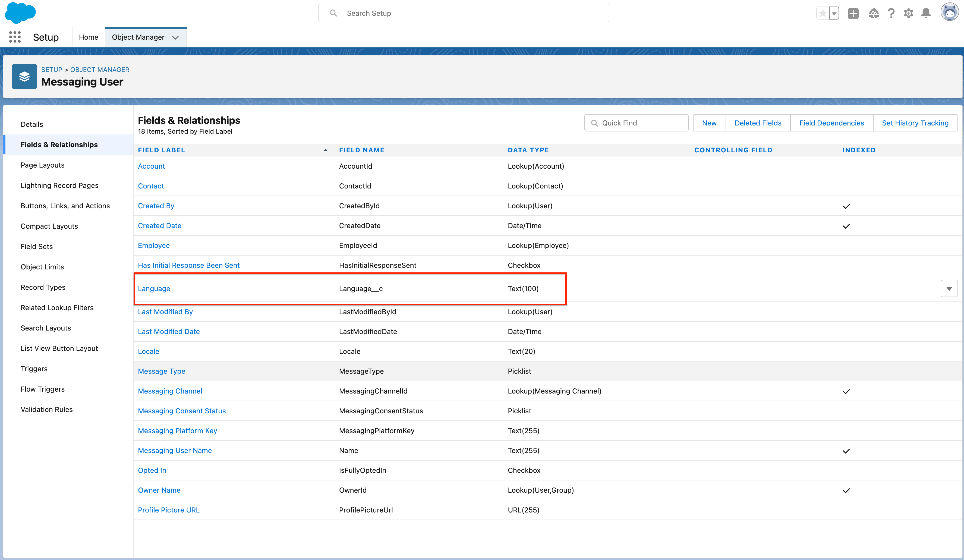Open Deleted Fields
The image size is (964, 560).
click(x=758, y=123)
